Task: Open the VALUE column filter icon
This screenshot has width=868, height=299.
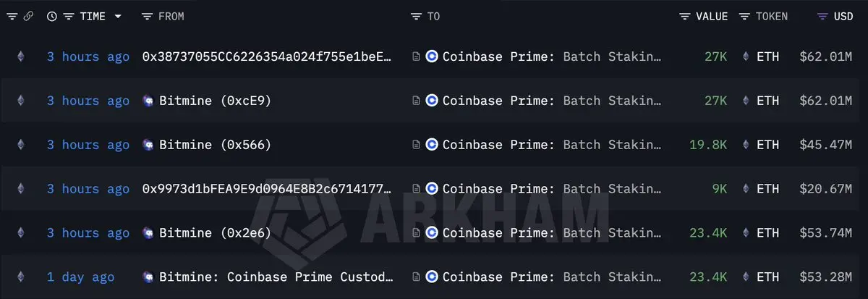Action: click(685, 16)
